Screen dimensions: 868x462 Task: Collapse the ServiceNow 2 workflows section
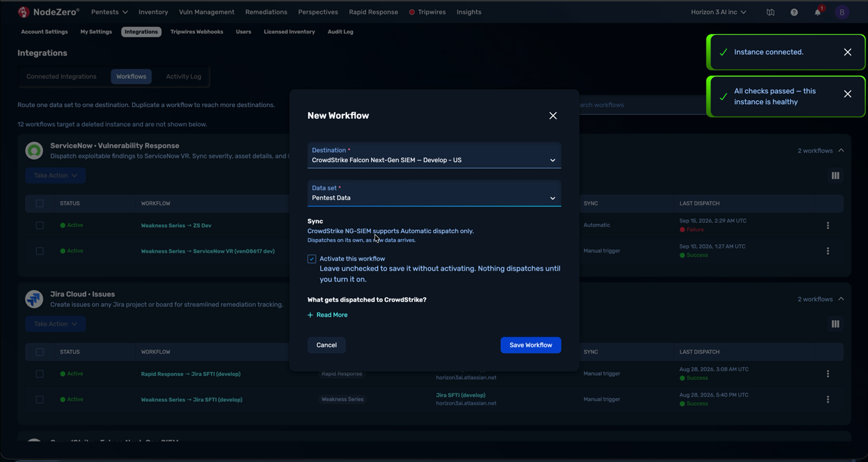(x=821, y=151)
